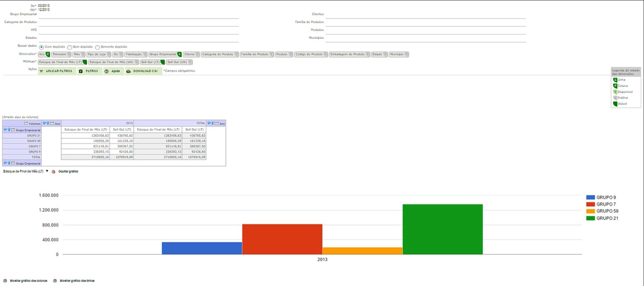Collapse icon beside top Grupo Empresarial row header
644x286 pixels.
point(13,130)
